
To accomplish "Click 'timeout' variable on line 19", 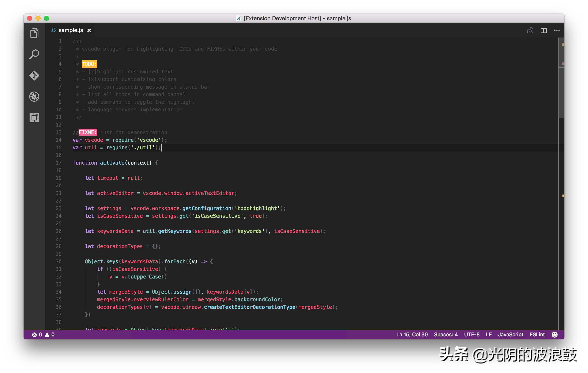I will point(108,178).
